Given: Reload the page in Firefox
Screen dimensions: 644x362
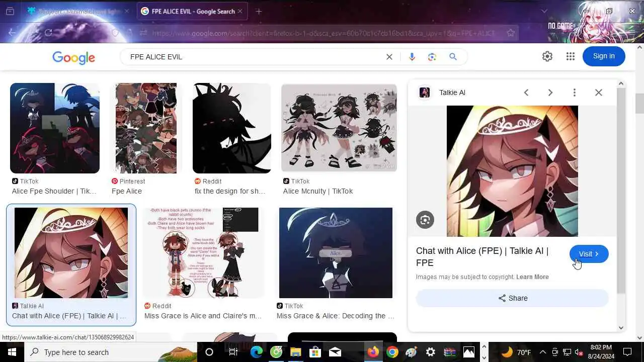Looking at the screenshot, I should click(x=48, y=33).
